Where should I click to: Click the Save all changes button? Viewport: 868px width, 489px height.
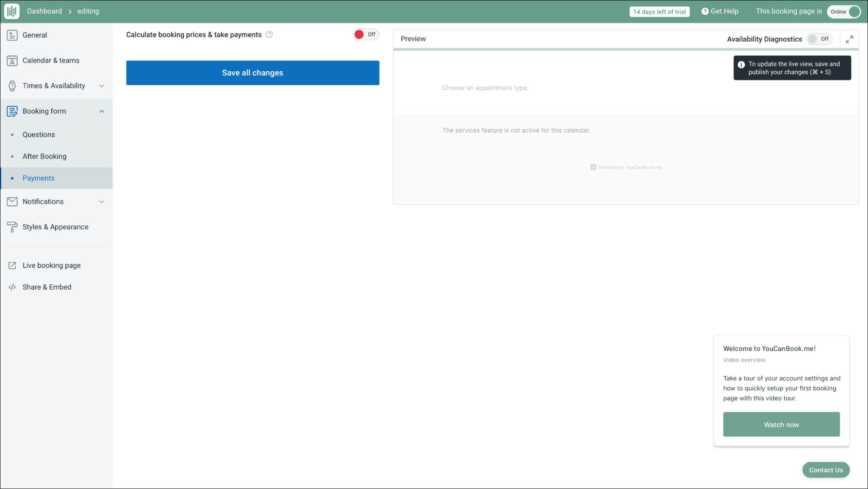point(252,73)
